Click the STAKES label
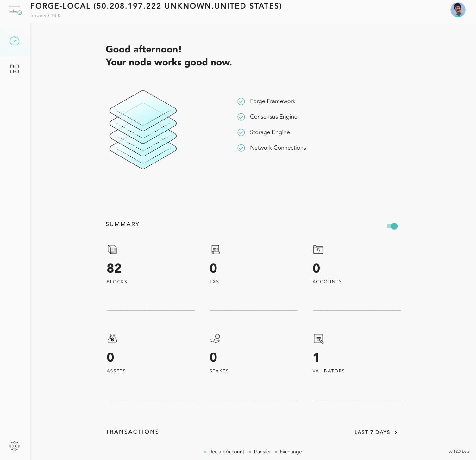Screen dimensions: 476x460 219,371
